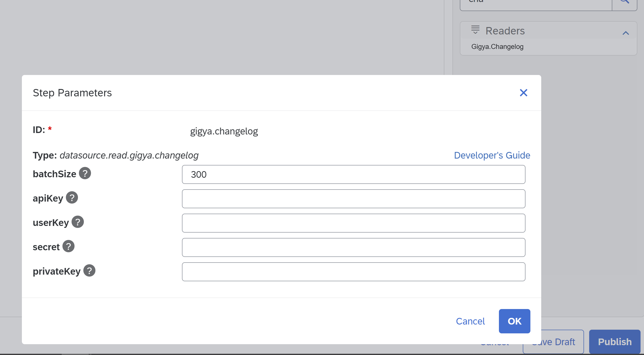Viewport: 644px width, 355px height.
Task: Click the Save Draft button
Action: click(x=563, y=342)
